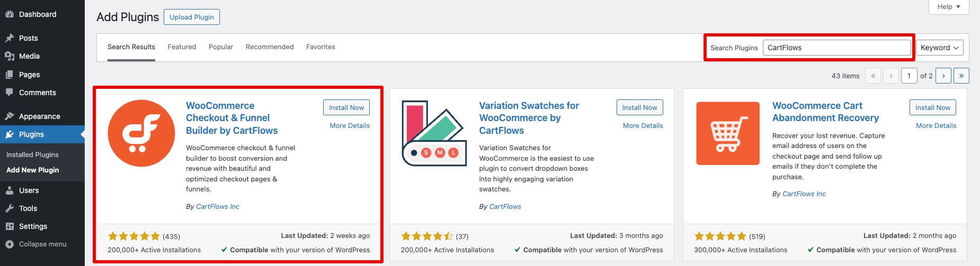This screenshot has height=266, width=980.
Task: Click the Posts pin icon
Action: 10,38
